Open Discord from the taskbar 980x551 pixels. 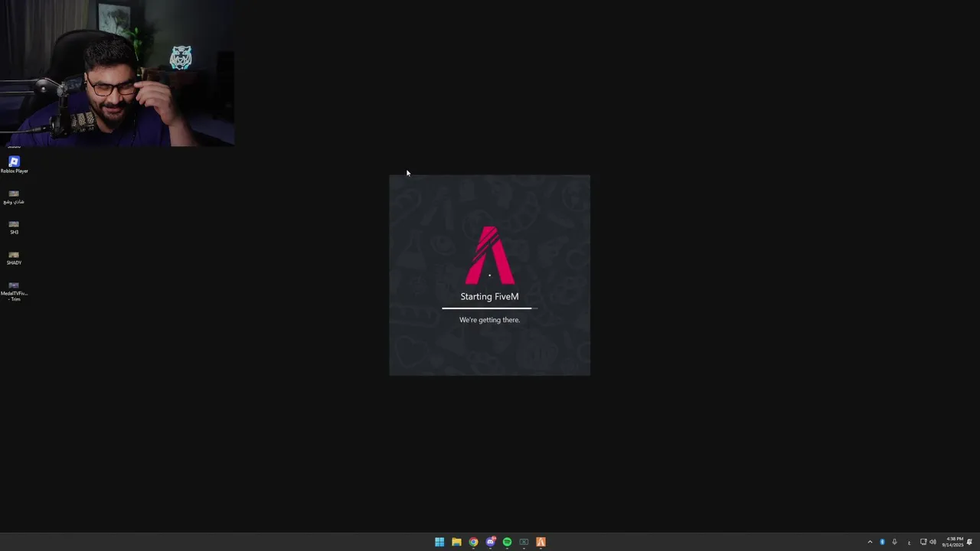coord(490,542)
